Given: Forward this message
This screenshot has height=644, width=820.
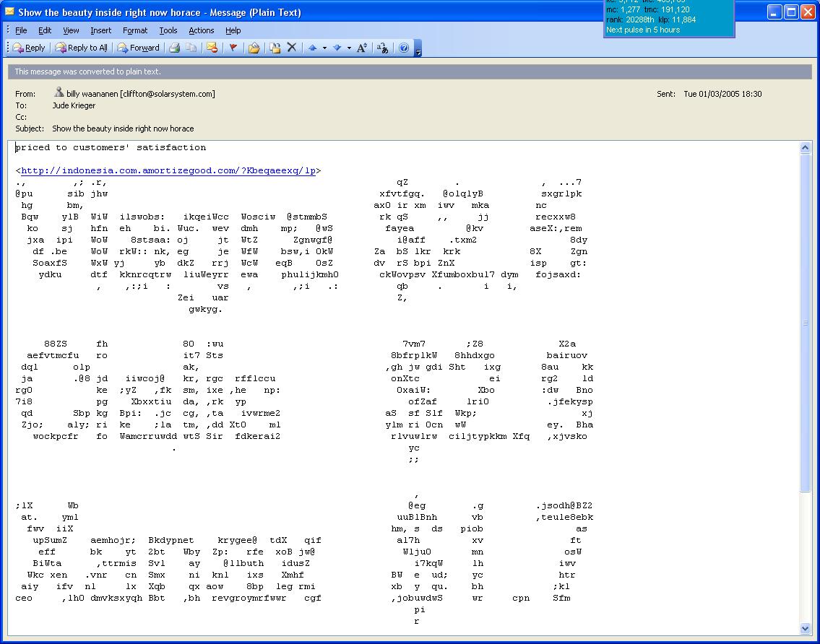Looking at the screenshot, I should (x=139, y=48).
